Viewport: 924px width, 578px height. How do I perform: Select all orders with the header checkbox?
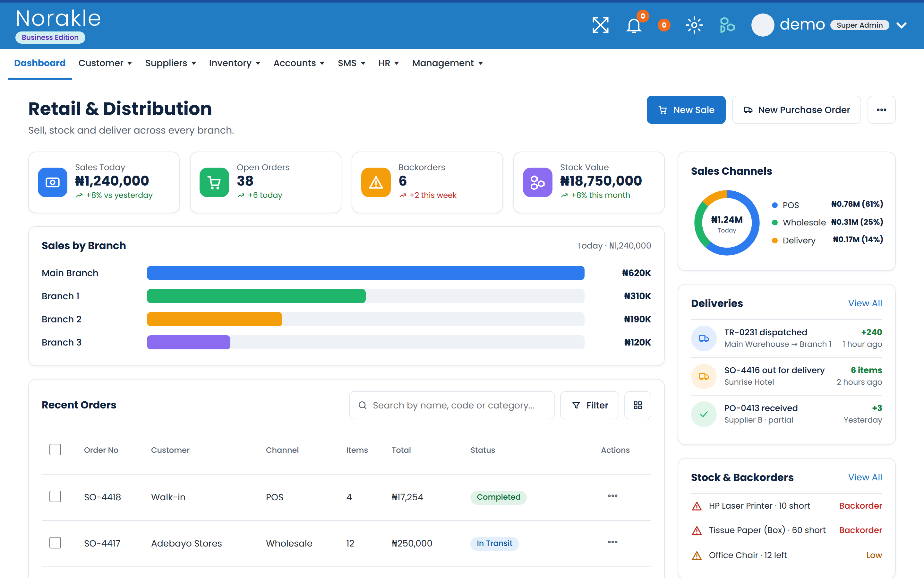coord(56,450)
